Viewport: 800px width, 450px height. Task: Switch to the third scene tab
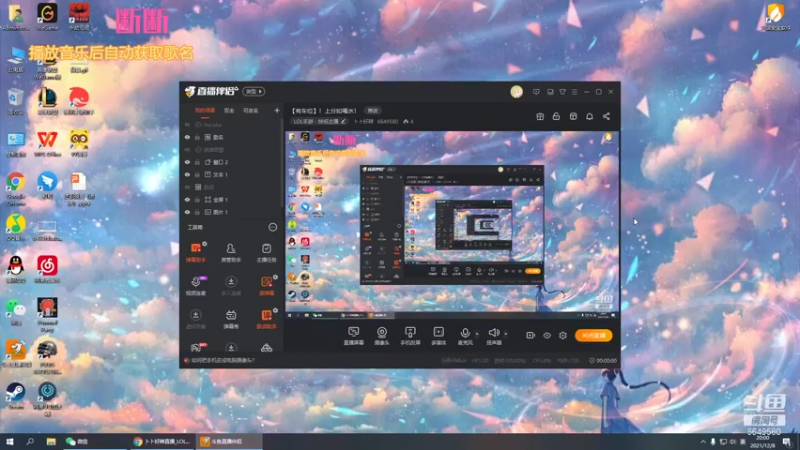pyautogui.click(x=251, y=110)
